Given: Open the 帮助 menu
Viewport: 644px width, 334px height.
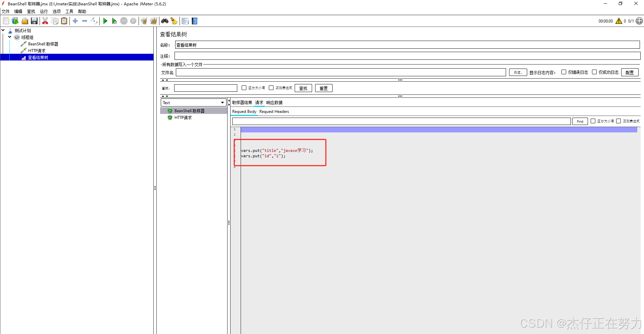Looking at the screenshot, I should 82,11.
